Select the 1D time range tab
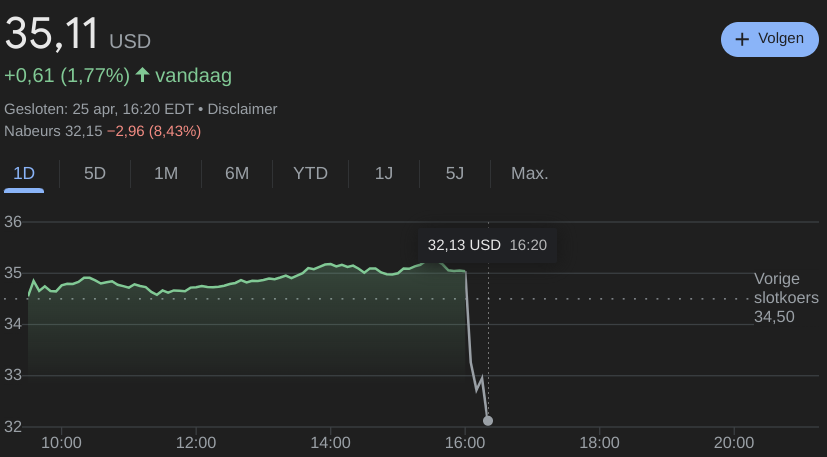 (24, 173)
